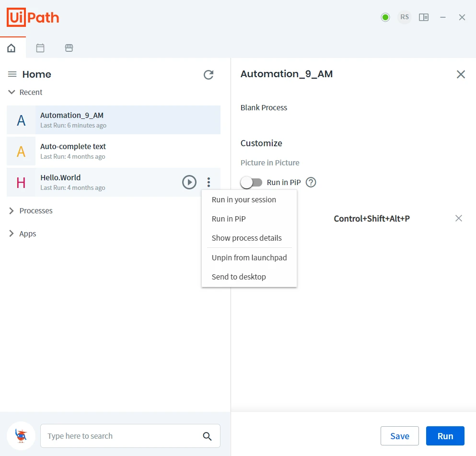Click the UiPath logo

tap(33, 17)
